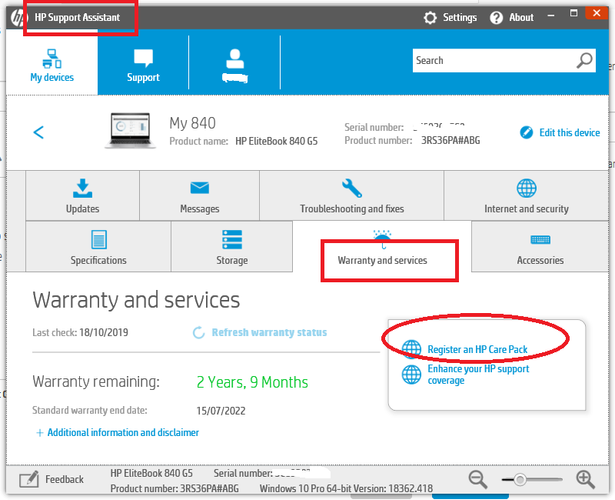Open the About help icon
615x500 pixels.
tap(496, 18)
